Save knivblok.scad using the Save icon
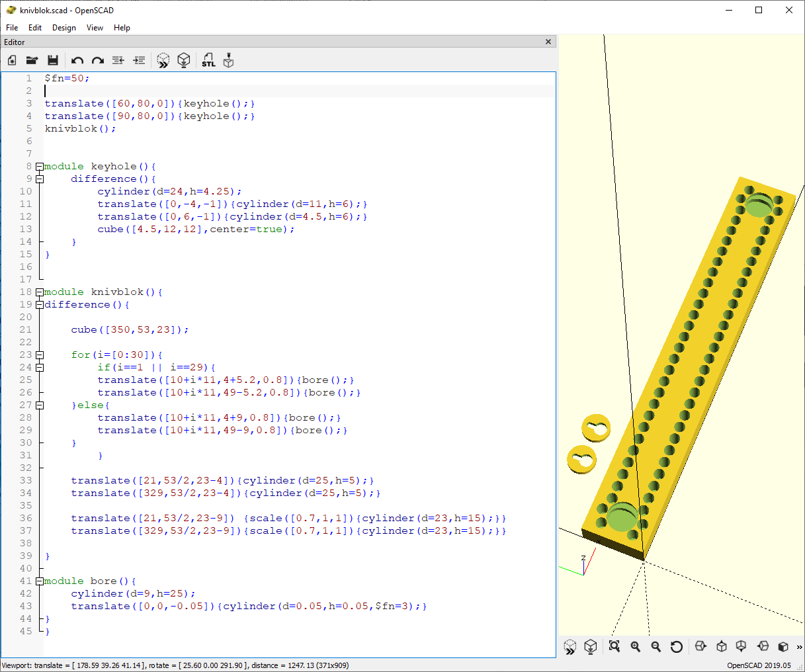Screen dimensions: 805x672 click(53, 60)
